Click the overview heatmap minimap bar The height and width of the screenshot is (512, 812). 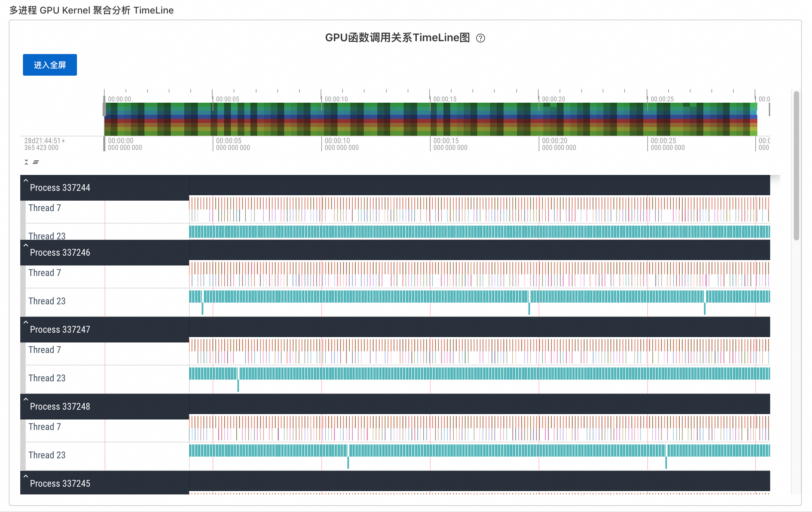pyautogui.click(x=430, y=119)
